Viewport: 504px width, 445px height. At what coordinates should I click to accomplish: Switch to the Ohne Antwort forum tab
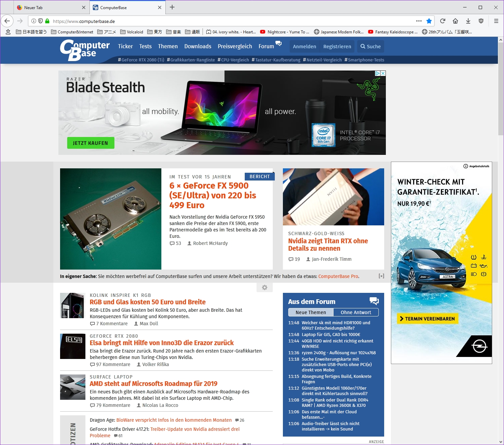click(356, 312)
